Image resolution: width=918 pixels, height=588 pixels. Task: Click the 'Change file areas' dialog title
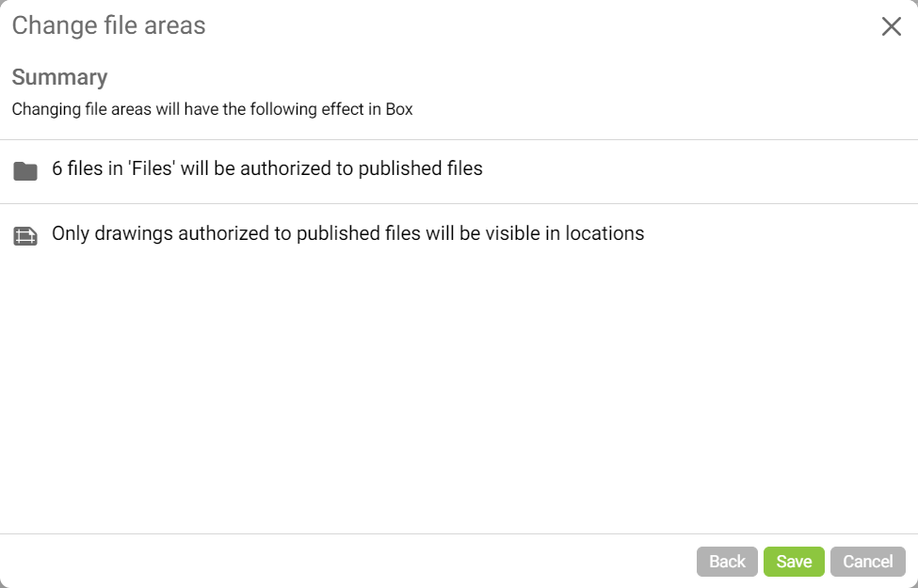[x=108, y=25]
